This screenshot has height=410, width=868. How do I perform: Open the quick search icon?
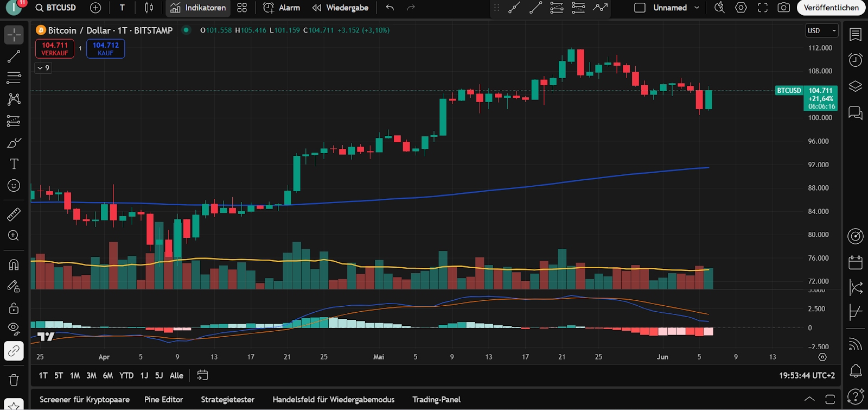click(719, 8)
